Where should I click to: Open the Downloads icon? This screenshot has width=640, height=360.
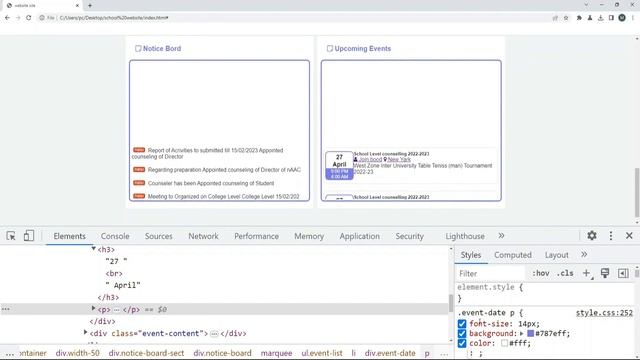(600, 18)
